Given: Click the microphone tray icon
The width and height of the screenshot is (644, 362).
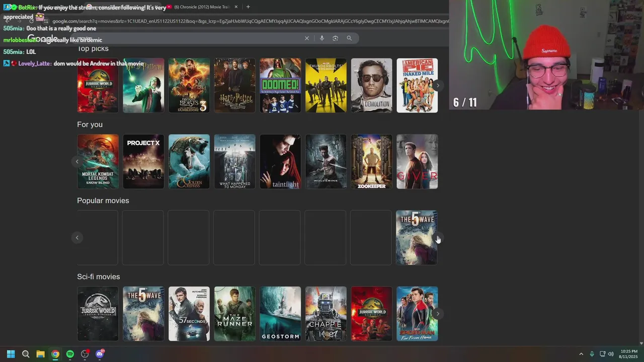Looking at the screenshot, I should [592, 354].
